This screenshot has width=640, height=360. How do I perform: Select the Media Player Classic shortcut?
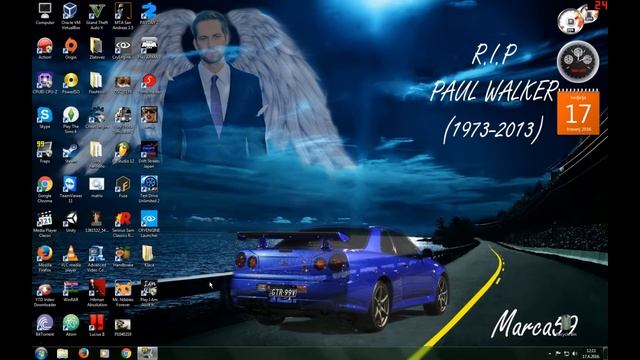pyautogui.click(x=44, y=224)
